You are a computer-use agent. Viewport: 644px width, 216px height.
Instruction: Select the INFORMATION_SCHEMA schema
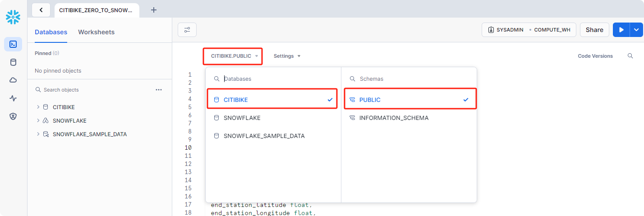[394, 118]
